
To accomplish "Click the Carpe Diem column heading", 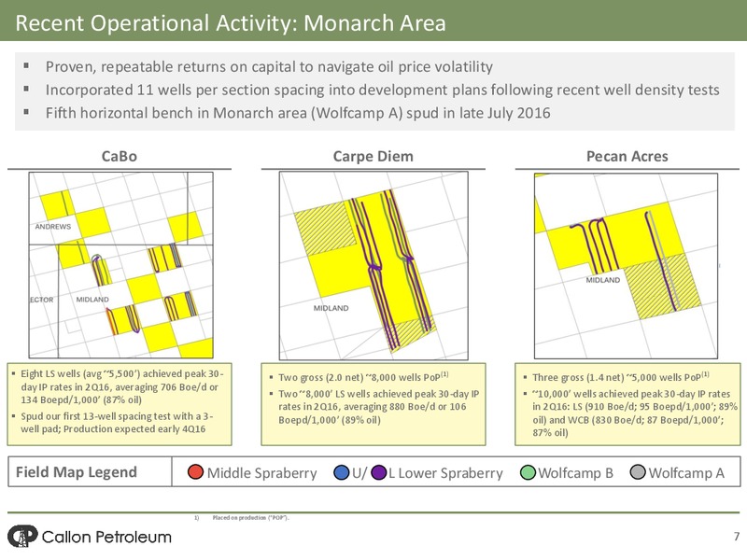I will 373,156.
